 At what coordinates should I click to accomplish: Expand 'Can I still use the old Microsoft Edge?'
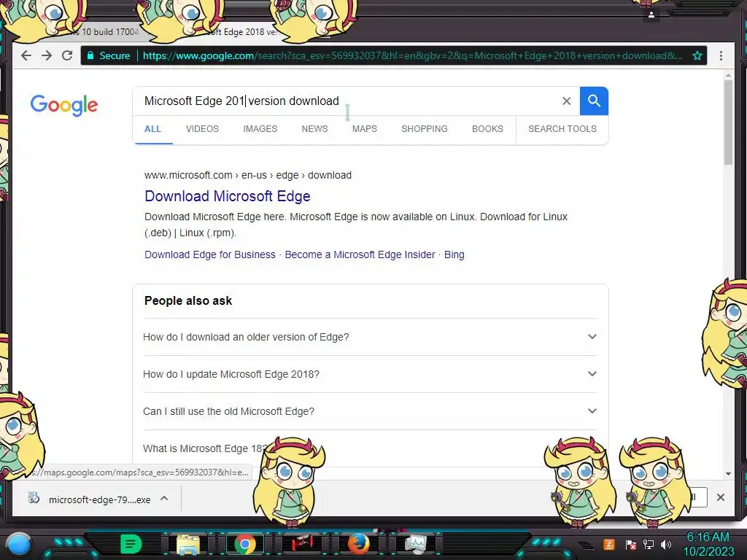[370, 411]
